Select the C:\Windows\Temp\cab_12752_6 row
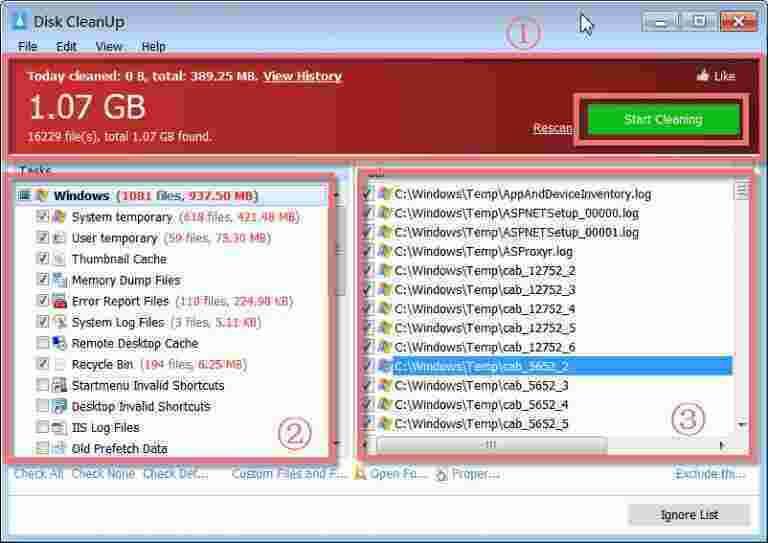This screenshot has height=543, width=768. click(484, 347)
